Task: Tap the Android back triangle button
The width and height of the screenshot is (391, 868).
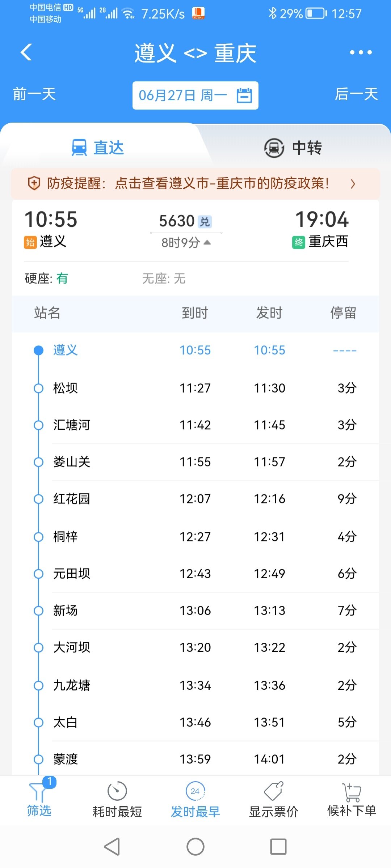Action: point(112,847)
